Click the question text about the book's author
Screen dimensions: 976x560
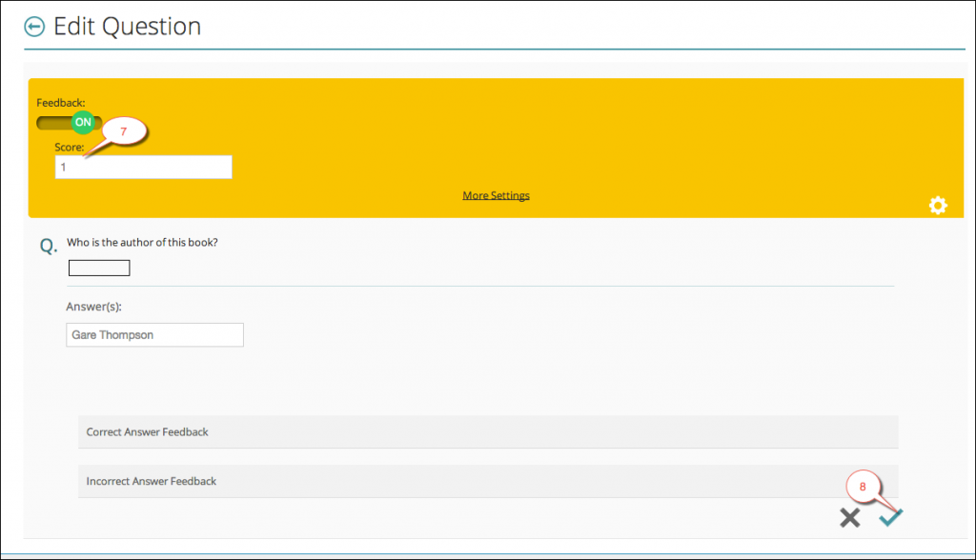click(x=142, y=242)
